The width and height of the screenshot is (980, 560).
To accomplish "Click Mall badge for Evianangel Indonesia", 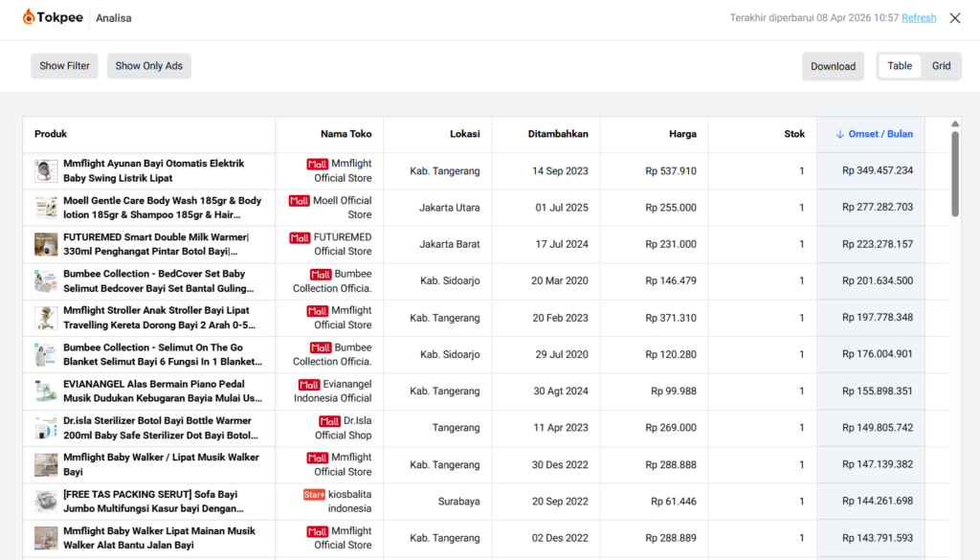I will [309, 385].
